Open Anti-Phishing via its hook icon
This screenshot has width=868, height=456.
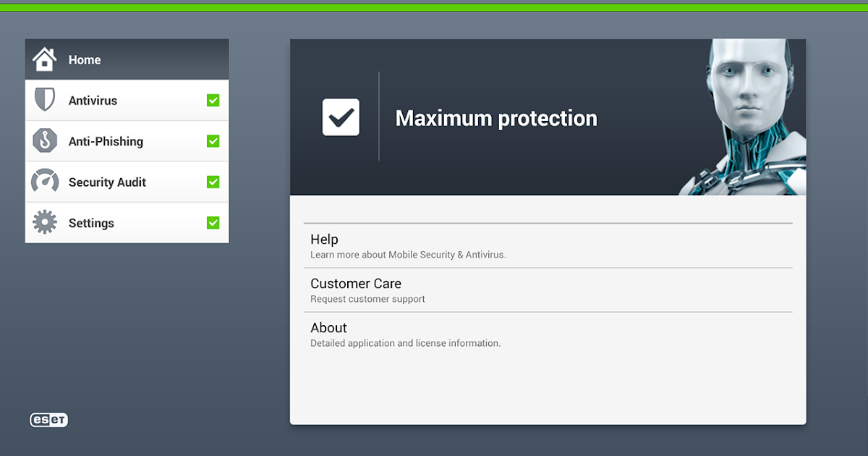46,140
